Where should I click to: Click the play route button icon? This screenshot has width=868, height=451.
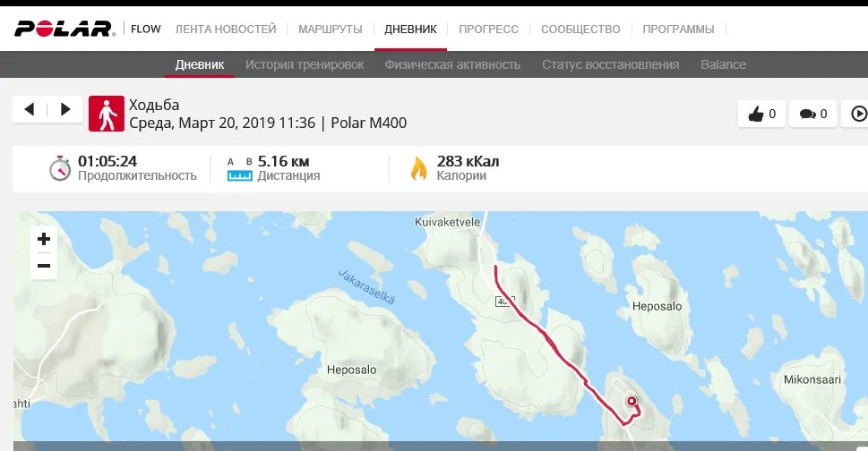(858, 114)
